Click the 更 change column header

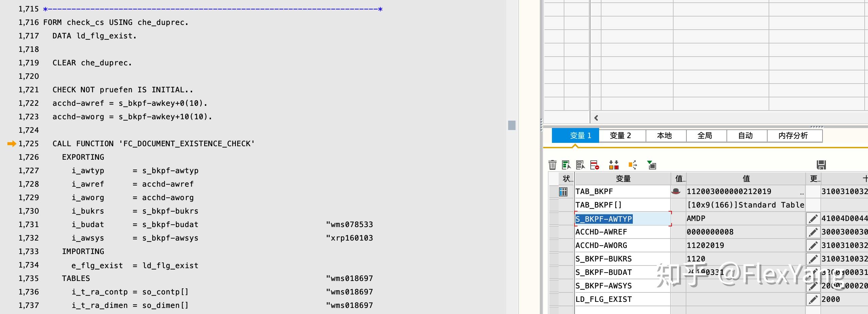coord(813,179)
